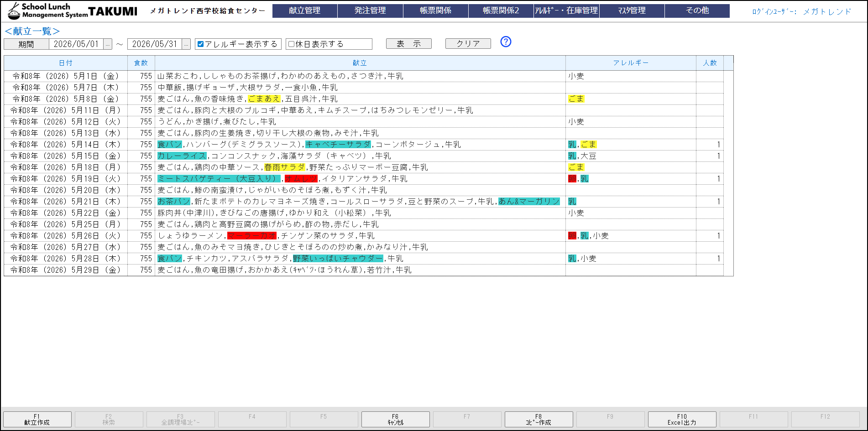The width and height of the screenshot is (868, 431).
Task: Click the F1 献立作成 function button
Action: (37, 419)
